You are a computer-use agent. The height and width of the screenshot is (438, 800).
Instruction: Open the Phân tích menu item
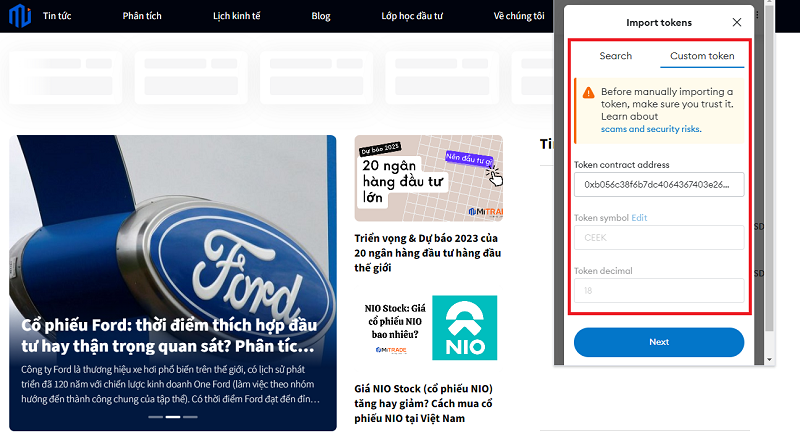[x=141, y=16]
